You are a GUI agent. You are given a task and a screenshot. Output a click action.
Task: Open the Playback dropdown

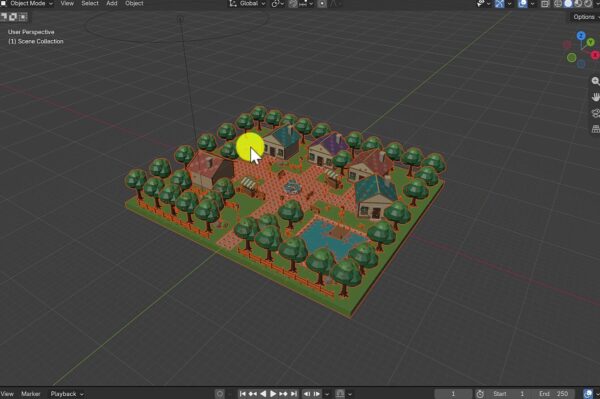[67, 394]
